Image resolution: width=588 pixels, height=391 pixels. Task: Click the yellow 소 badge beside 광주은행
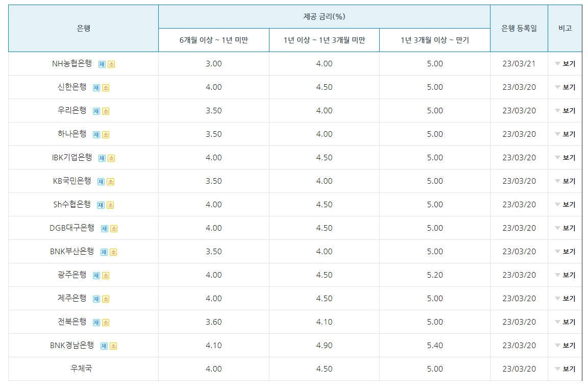(106, 276)
